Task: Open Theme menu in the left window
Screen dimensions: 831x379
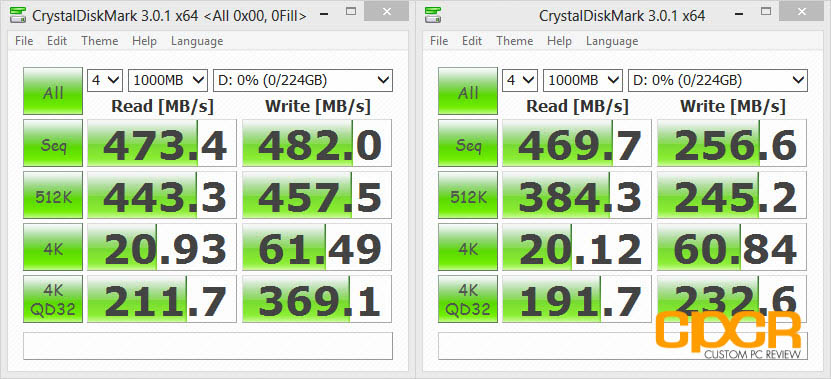Action: click(x=100, y=41)
